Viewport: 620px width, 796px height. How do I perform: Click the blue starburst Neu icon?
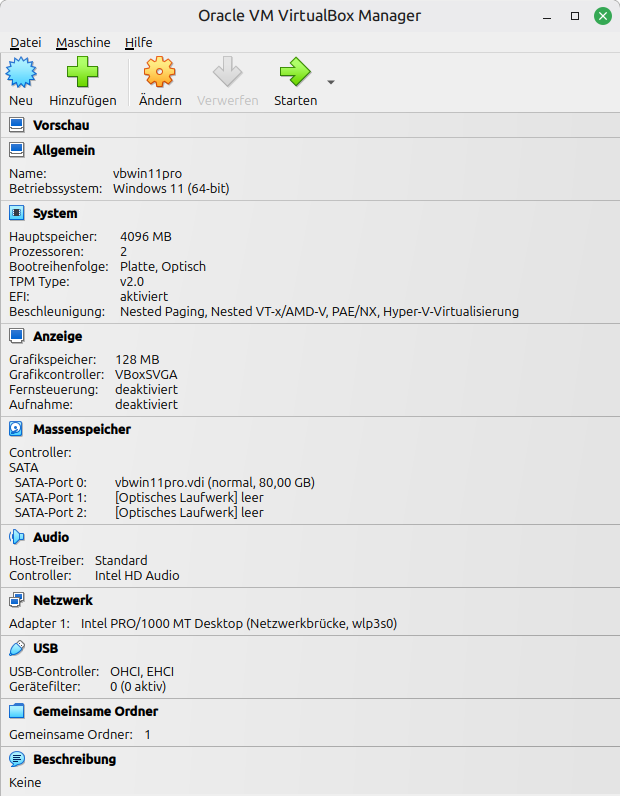21,72
